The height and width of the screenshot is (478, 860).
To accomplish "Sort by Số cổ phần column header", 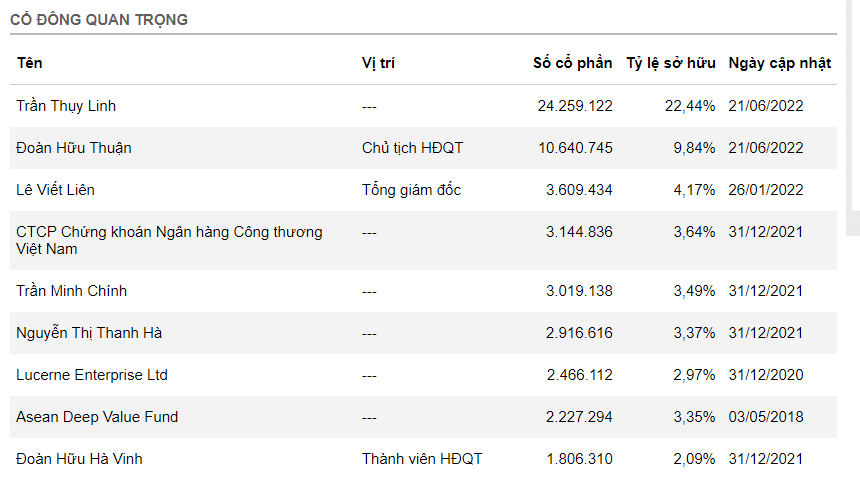I will (x=572, y=63).
